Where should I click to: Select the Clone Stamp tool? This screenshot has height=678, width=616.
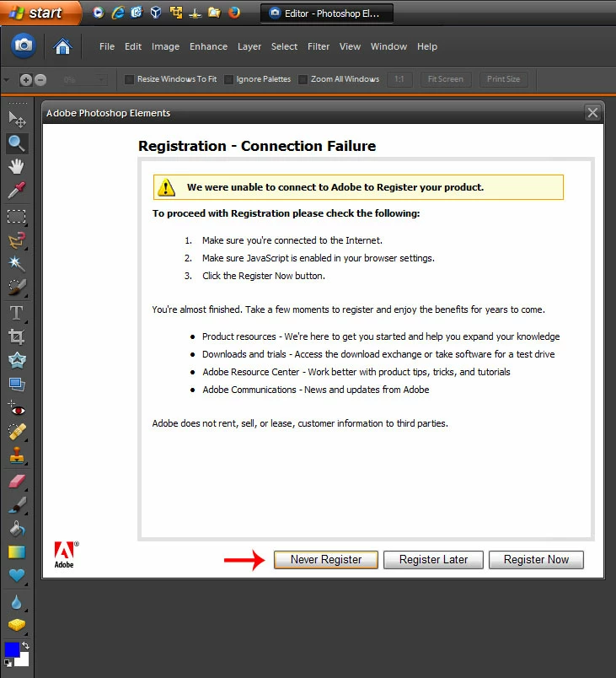(x=17, y=455)
